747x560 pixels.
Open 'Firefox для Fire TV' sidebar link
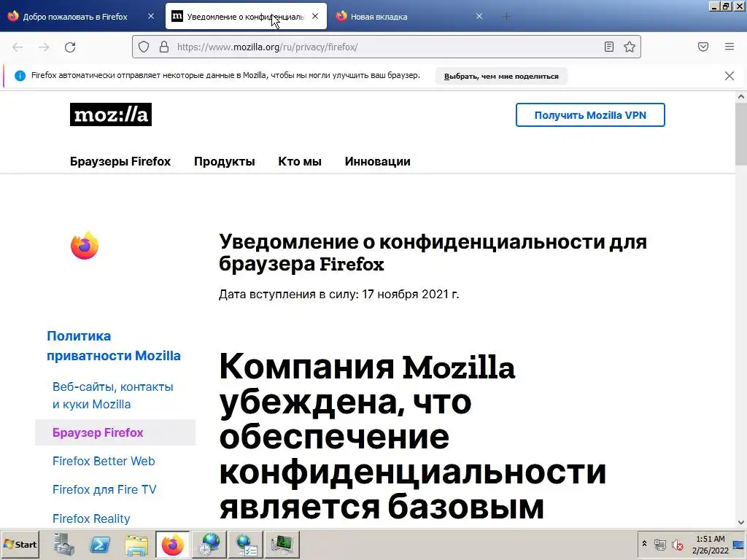[x=104, y=489]
